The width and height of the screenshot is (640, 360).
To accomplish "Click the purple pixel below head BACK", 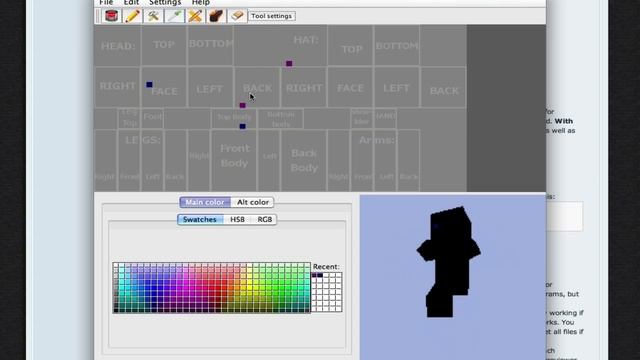I will coord(242,105).
